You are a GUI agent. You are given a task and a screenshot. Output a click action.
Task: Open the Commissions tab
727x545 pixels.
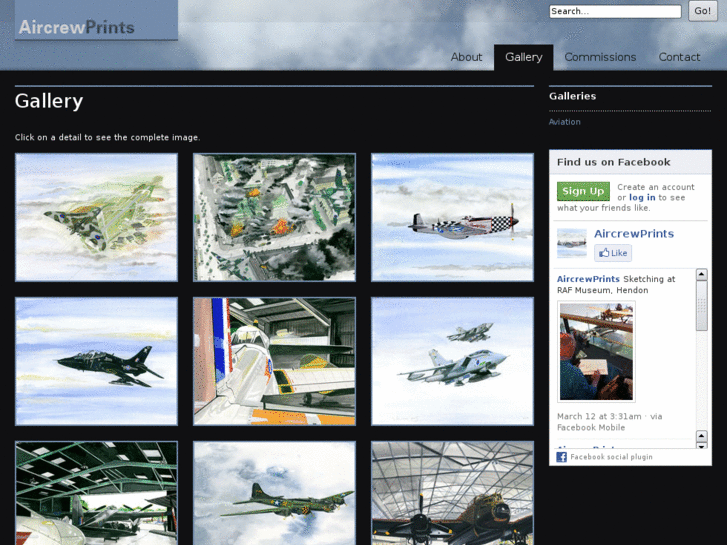tap(600, 57)
